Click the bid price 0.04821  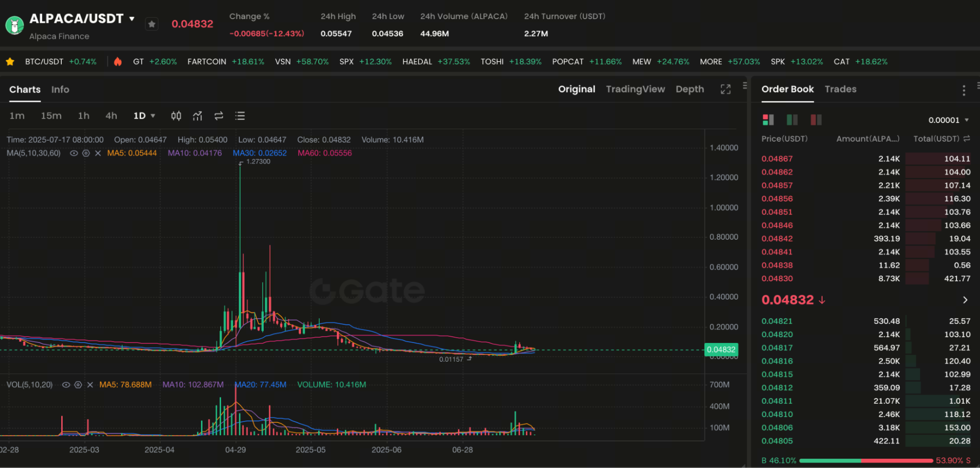tap(777, 321)
